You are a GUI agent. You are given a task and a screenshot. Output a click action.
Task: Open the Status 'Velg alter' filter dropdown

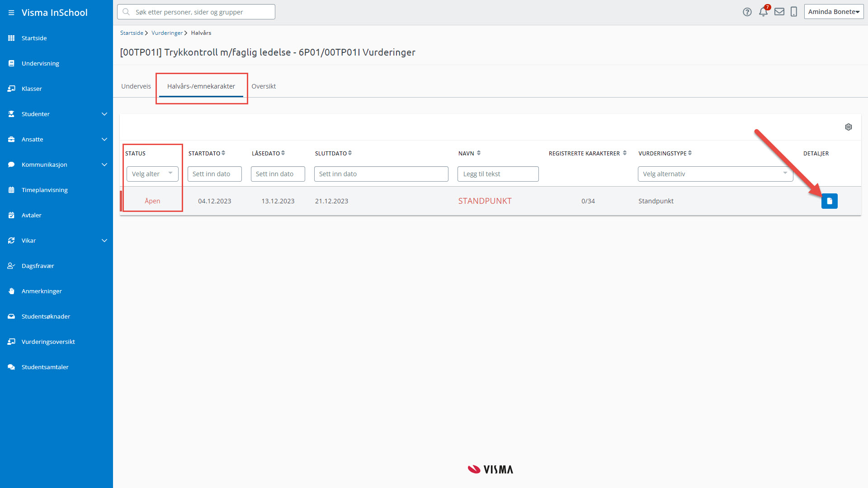pyautogui.click(x=152, y=174)
